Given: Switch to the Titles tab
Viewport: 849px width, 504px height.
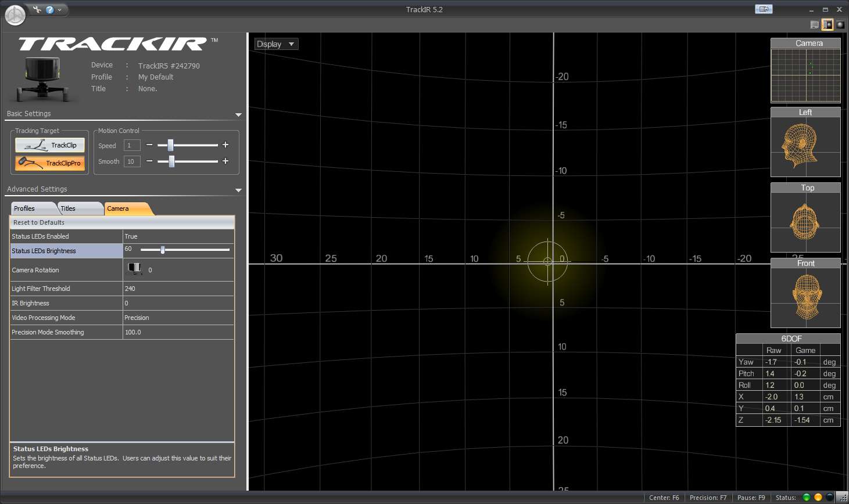Looking at the screenshot, I should [x=80, y=208].
